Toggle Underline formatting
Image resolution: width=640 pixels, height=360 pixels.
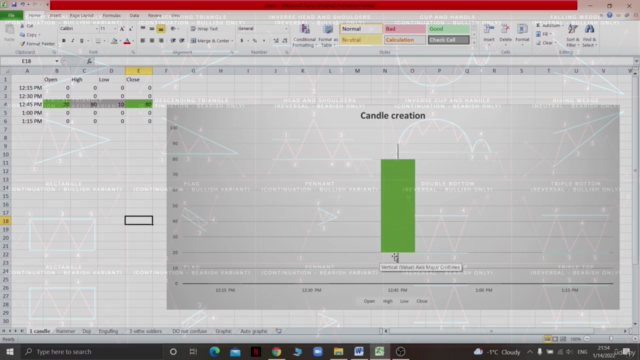[82, 41]
